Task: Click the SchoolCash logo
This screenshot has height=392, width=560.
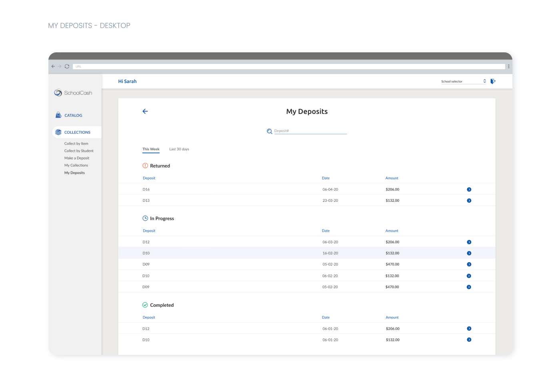Action: coord(73,93)
